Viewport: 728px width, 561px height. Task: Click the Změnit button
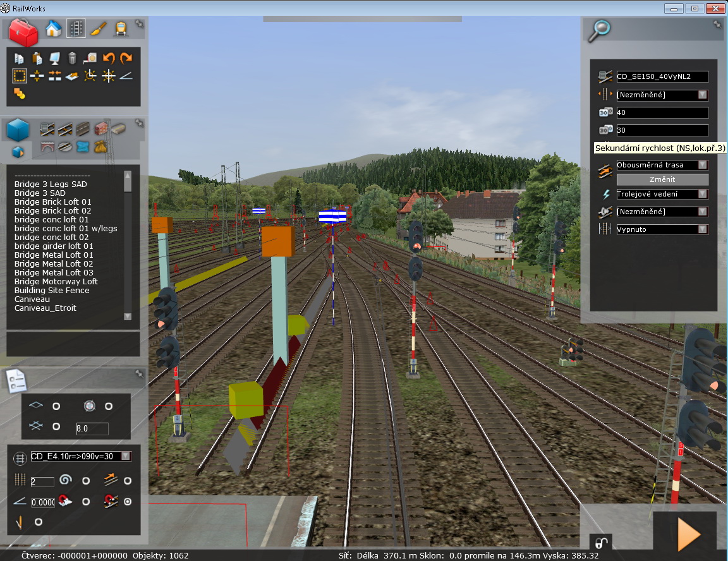(662, 179)
